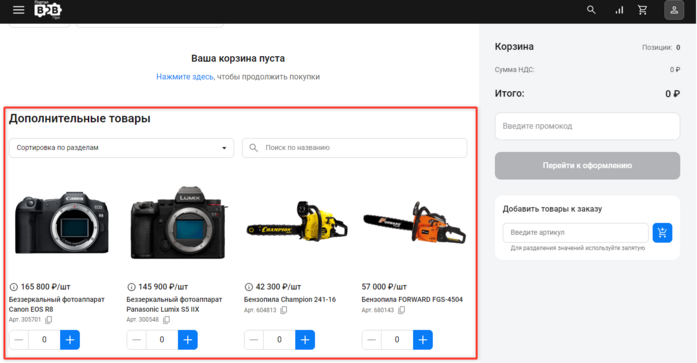Copy article number 300548
Viewport: 697px width, 363px height.
166,320
